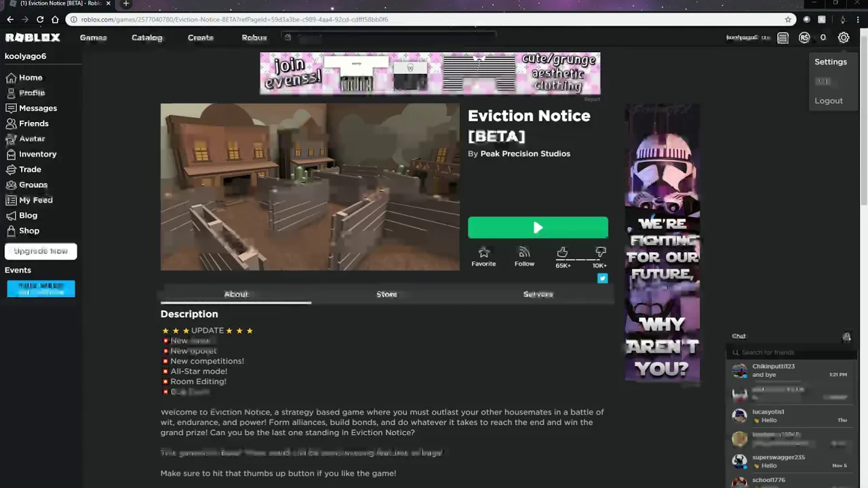Image resolution: width=868 pixels, height=488 pixels.
Task: Report the top banner advertisement
Action: point(592,100)
